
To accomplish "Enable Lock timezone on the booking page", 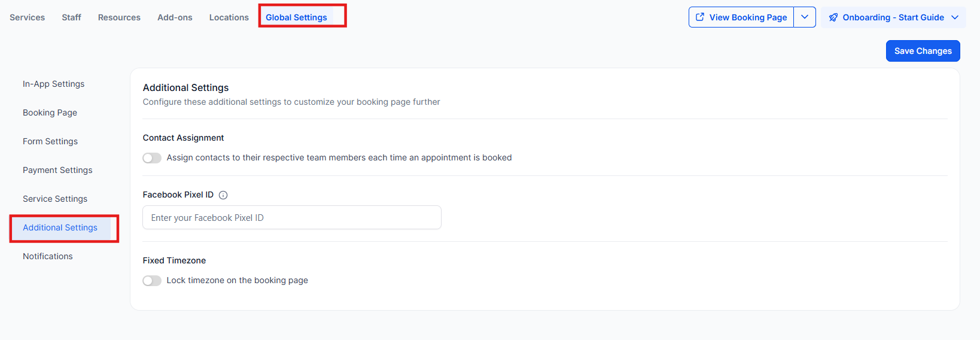I will coord(152,281).
